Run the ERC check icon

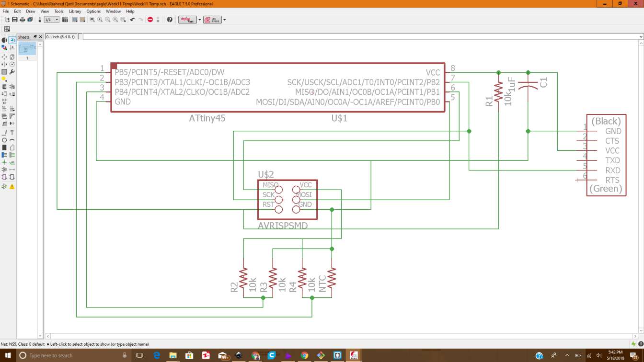point(4,186)
